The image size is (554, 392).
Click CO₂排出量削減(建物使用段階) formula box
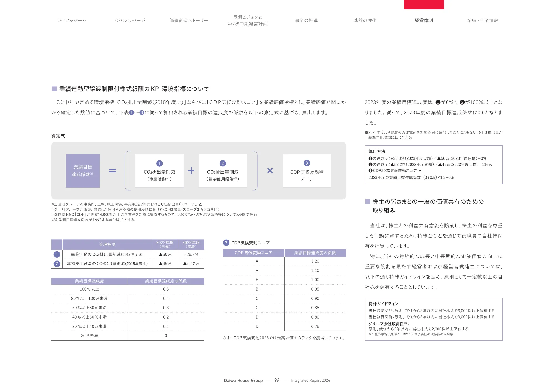click(x=223, y=171)
